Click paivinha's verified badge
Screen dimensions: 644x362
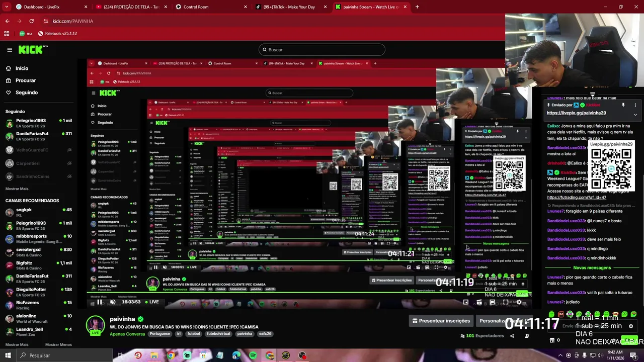[140, 319]
